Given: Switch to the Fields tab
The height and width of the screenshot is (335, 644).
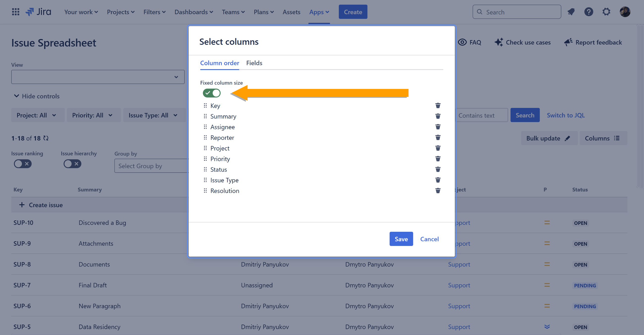Looking at the screenshot, I should [254, 63].
